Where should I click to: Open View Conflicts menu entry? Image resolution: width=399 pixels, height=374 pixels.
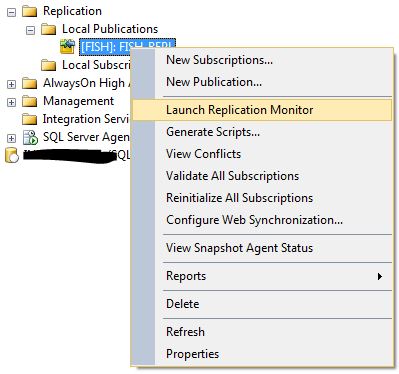point(261,154)
